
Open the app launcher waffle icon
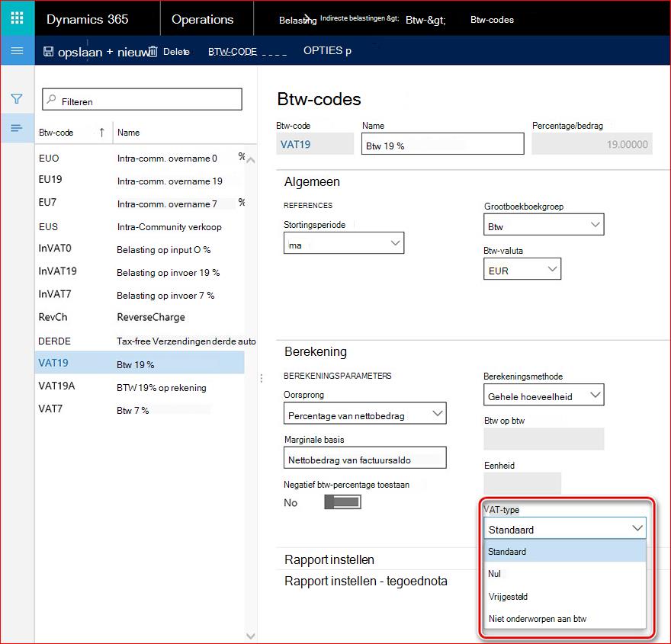tap(17, 18)
